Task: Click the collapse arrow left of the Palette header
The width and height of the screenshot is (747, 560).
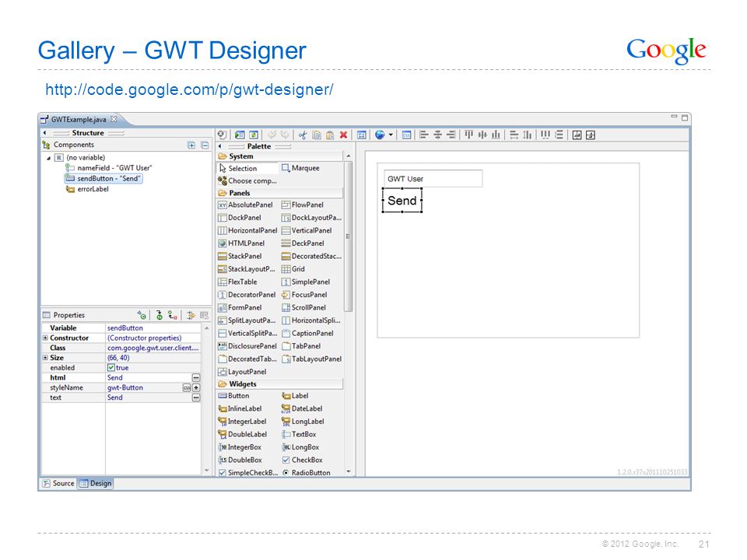Action: coord(219,146)
